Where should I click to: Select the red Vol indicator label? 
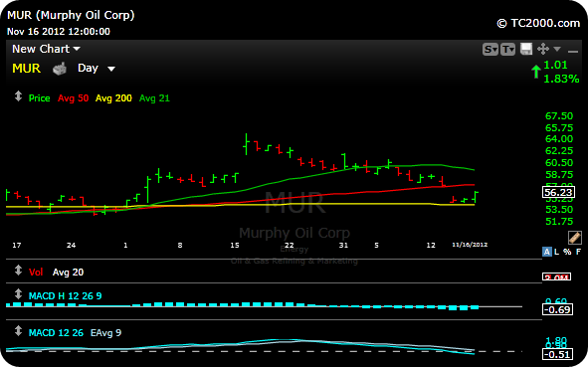point(36,273)
